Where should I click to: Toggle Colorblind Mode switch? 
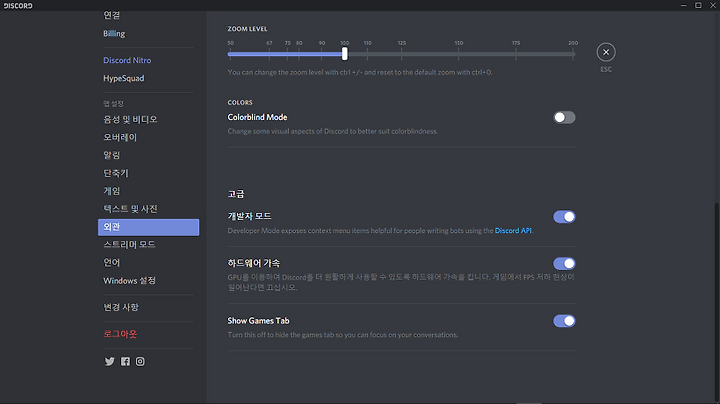tap(564, 118)
